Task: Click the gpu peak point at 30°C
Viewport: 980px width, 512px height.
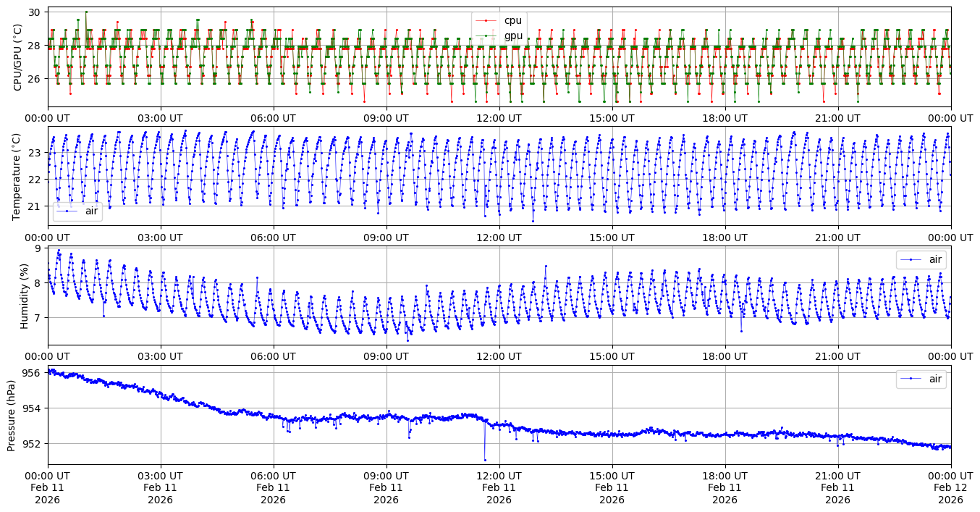Action: pos(86,12)
